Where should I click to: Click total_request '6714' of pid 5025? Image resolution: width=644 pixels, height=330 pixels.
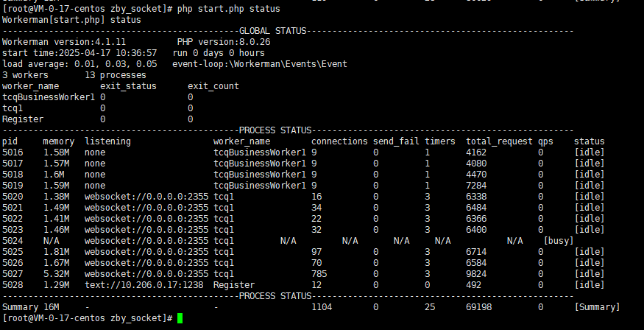(476, 252)
